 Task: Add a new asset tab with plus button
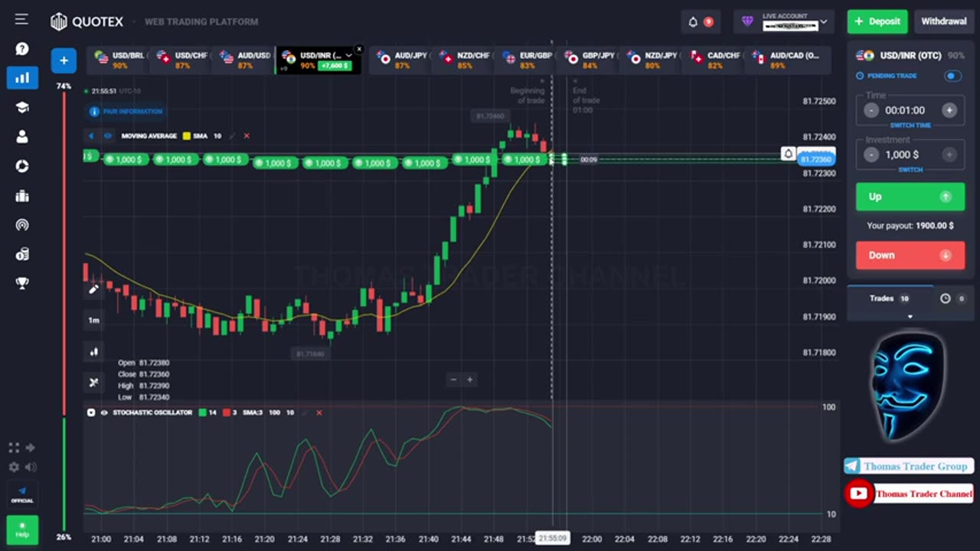64,60
